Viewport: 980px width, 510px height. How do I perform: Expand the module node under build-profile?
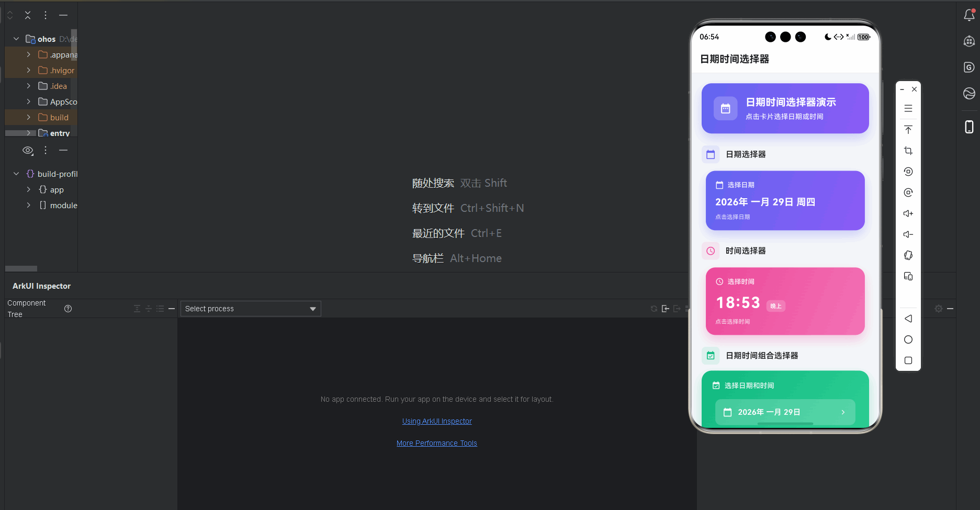[28, 205]
